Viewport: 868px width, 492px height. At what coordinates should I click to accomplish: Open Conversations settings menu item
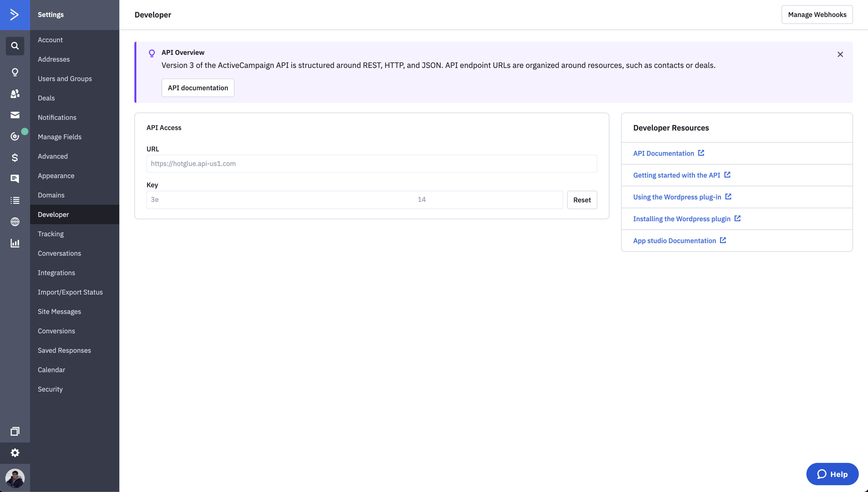click(75, 254)
